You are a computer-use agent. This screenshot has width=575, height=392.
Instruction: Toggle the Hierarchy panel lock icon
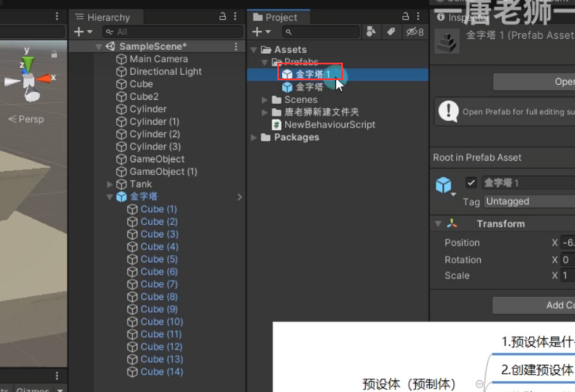(x=222, y=16)
